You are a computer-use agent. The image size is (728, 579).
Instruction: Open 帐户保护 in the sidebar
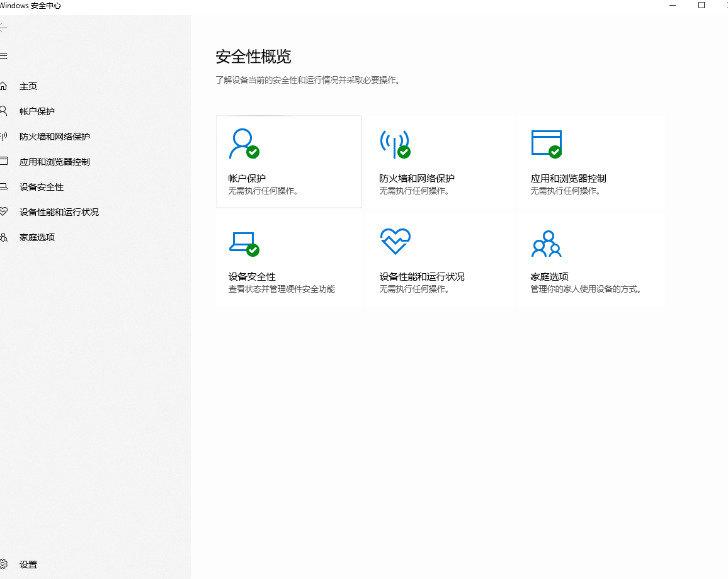pyautogui.click(x=37, y=111)
